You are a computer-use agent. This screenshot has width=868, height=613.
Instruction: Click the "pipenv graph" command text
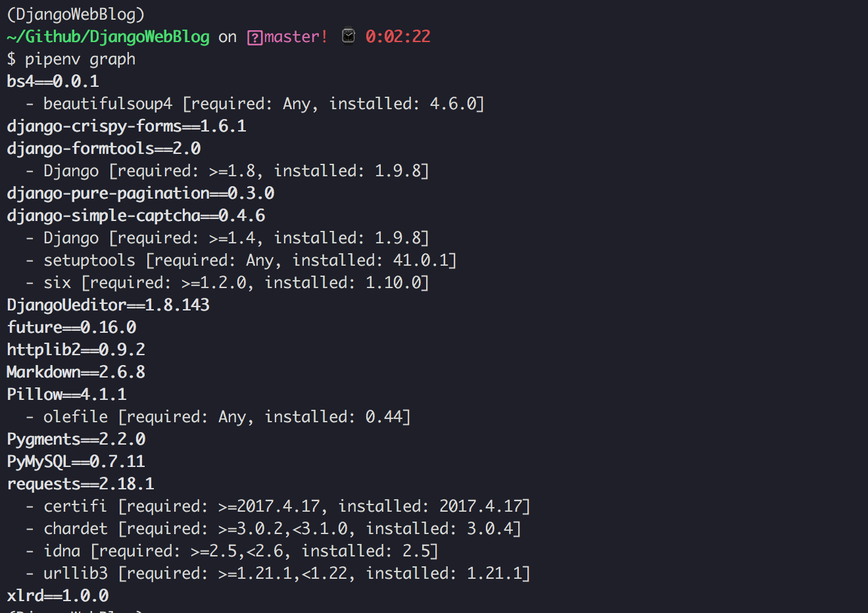click(80, 59)
